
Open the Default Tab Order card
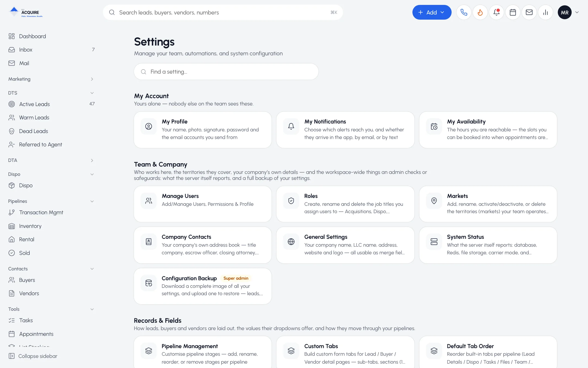click(x=488, y=352)
